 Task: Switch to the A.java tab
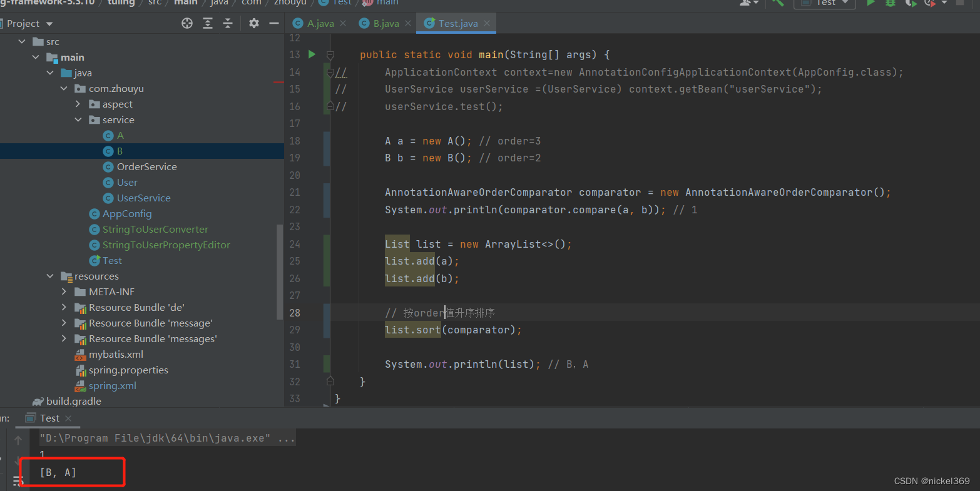tap(320, 23)
